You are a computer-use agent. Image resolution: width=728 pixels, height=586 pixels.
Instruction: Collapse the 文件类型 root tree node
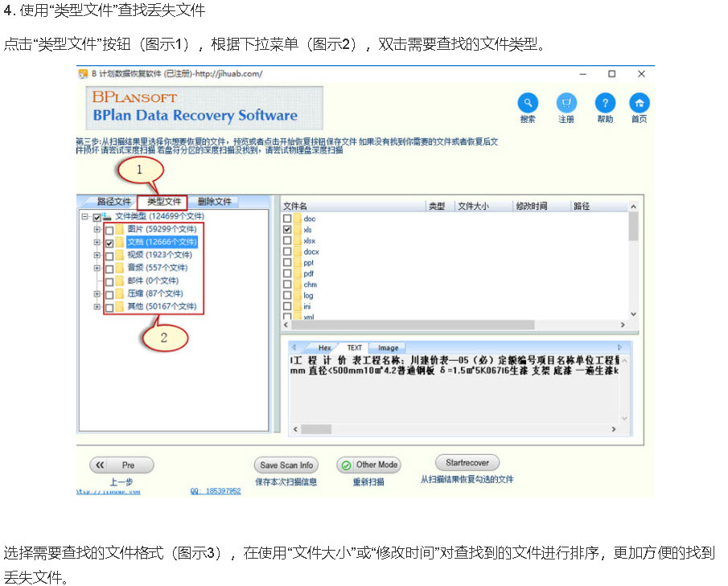coord(85,217)
